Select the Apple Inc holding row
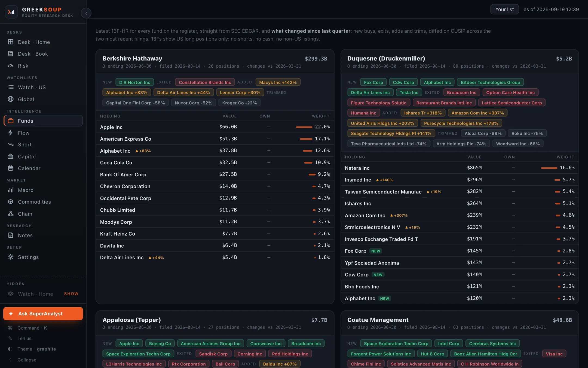This screenshot has width=588, height=368. [215, 127]
